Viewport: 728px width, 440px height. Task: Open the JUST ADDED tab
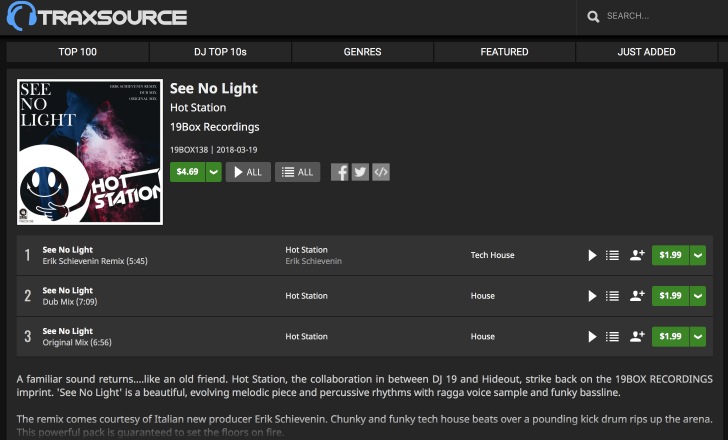tap(646, 52)
